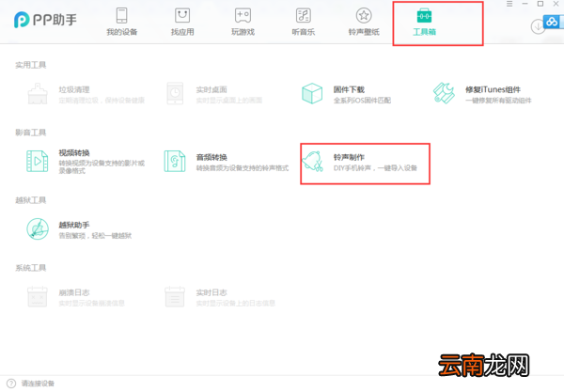Click the 实用工具 section heading
The width and height of the screenshot is (564, 392).
point(31,65)
